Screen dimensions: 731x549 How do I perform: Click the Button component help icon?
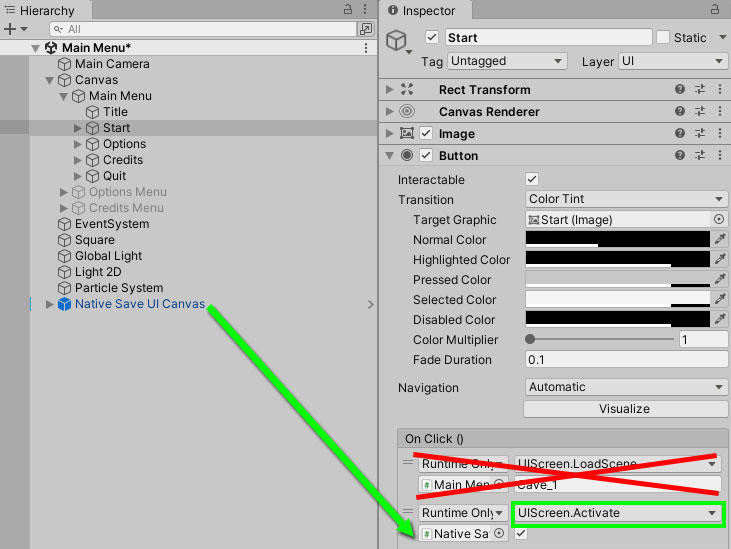pos(680,155)
